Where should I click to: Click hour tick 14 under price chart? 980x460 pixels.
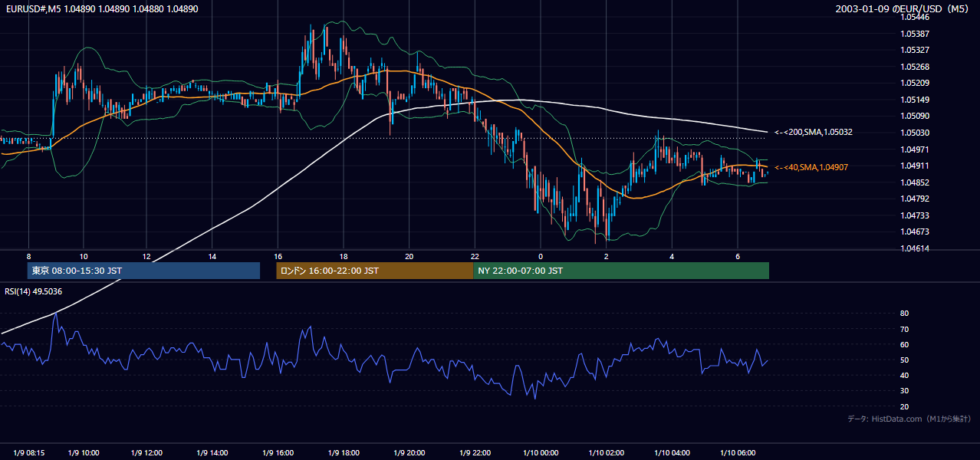pos(212,256)
